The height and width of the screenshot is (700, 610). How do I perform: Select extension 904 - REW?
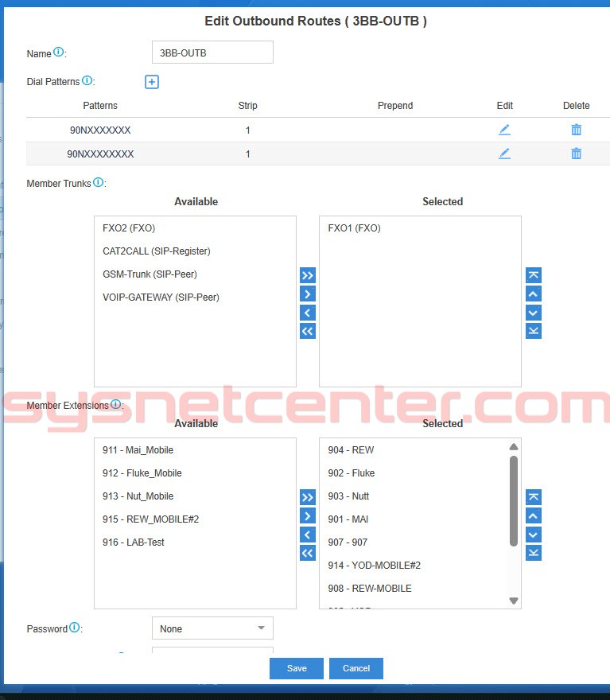[x=351, y=450]
